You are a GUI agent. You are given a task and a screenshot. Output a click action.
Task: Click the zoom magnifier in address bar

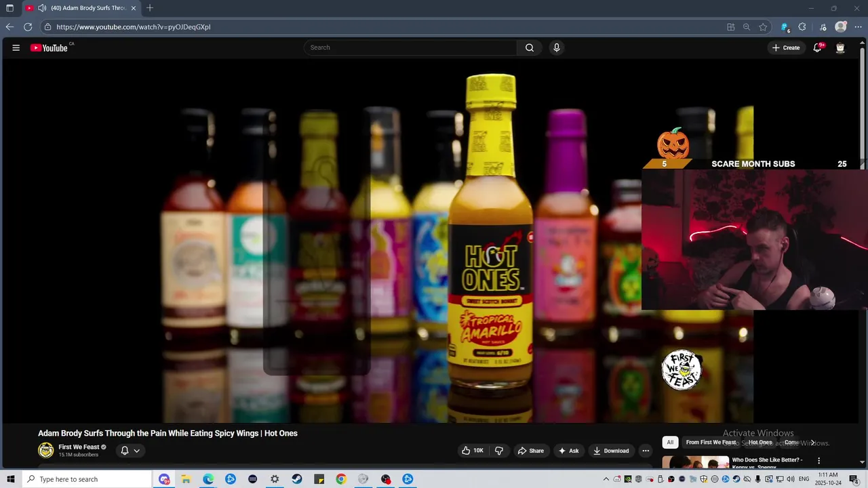tap(747, 27)
